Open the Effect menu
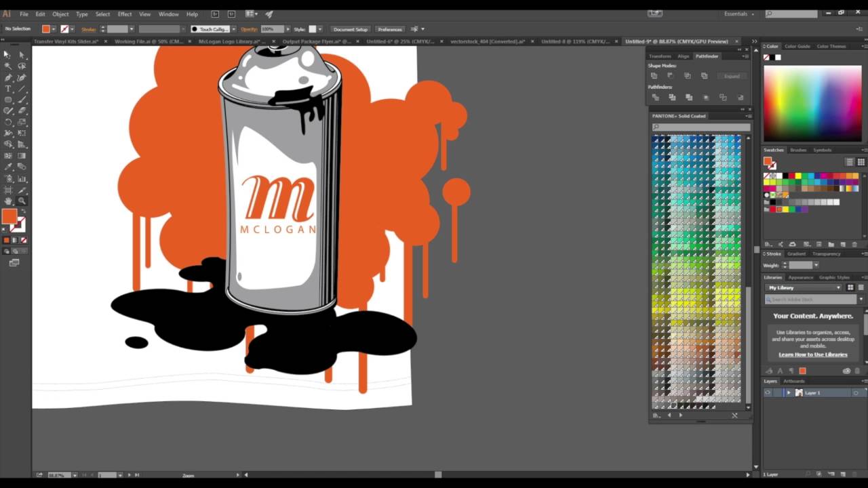868x488 pixels. coord(124,14)
